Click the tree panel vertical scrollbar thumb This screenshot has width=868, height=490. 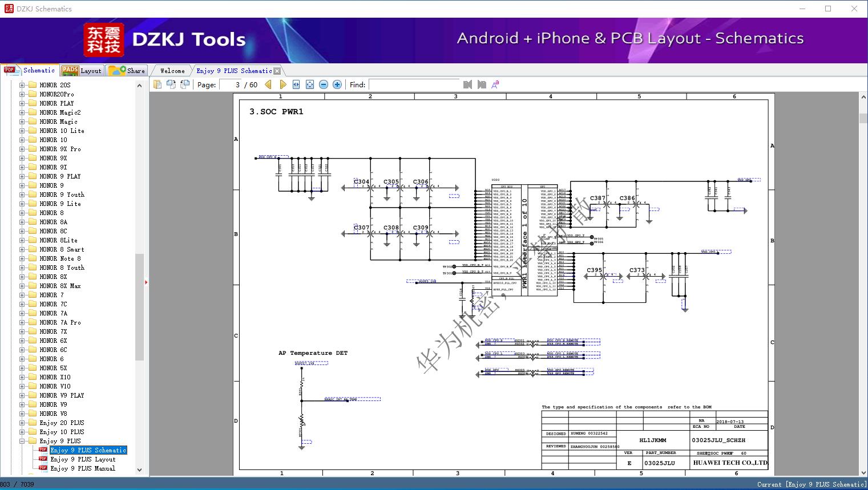[139, 307]
